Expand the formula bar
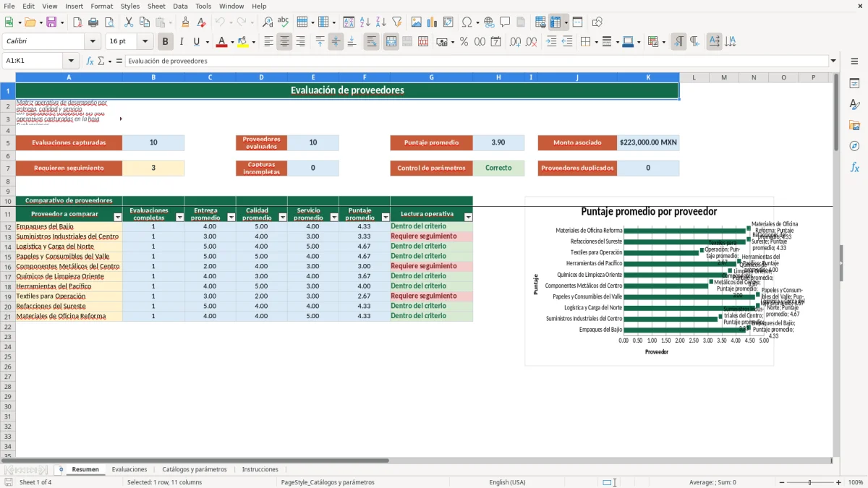Screen dimensions: 868x488 [x=833, y=61]
